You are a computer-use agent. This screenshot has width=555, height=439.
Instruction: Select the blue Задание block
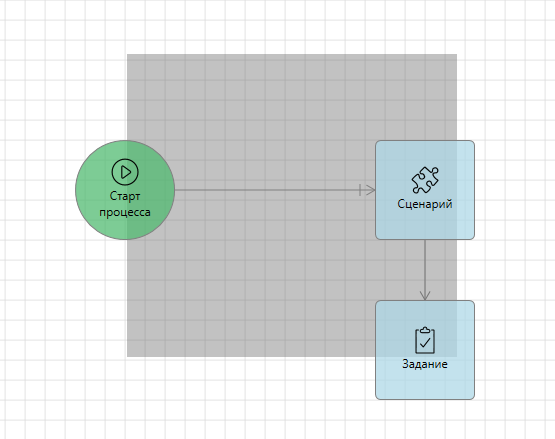click(425, 350)
